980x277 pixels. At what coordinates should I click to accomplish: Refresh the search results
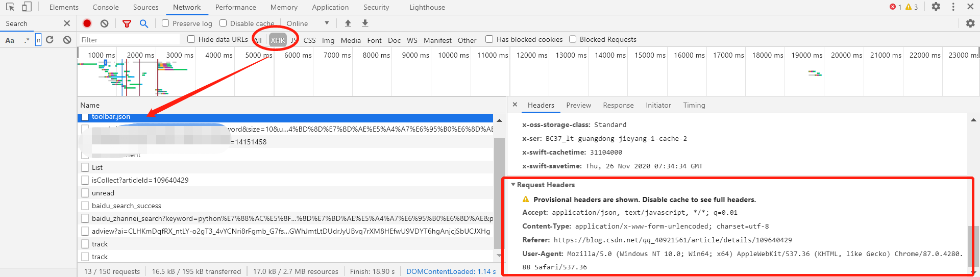point(50,40)
